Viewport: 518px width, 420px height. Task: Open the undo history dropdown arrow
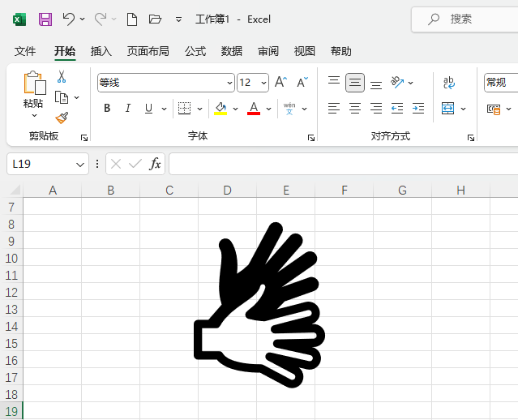pos(82,19)
